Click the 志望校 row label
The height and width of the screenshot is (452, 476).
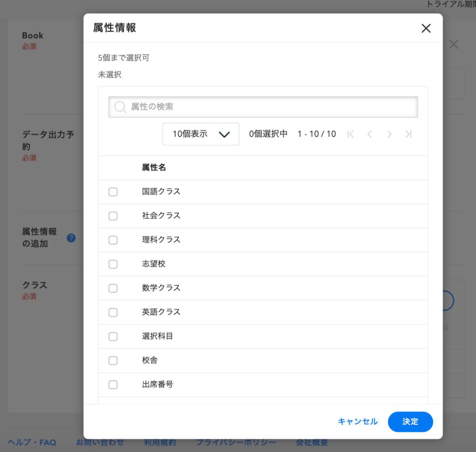pyautogui.click(x=154, y=264)
